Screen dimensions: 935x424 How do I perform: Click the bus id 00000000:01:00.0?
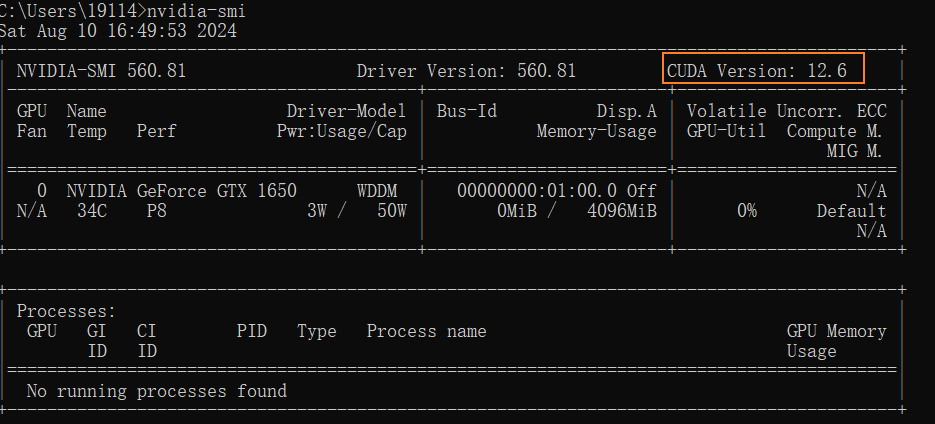coord(537,191)
